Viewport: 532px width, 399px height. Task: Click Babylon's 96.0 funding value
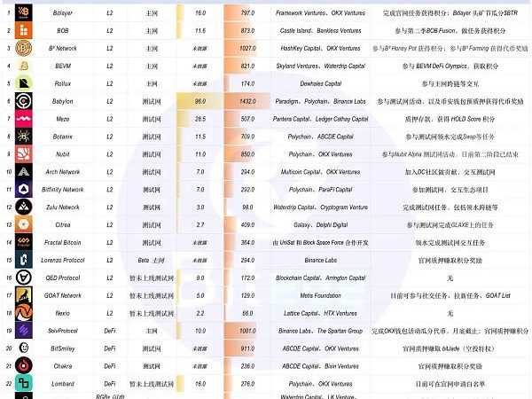[x=200, y=101]
